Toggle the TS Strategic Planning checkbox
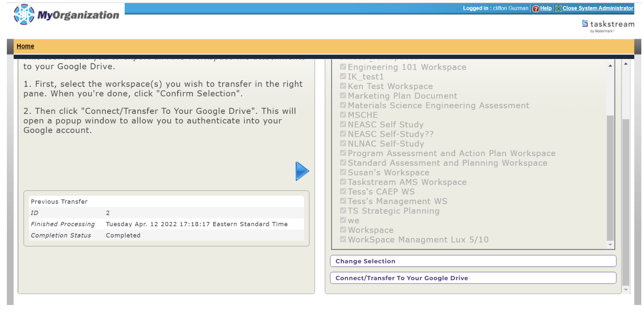This screenshot has width=644, height=313. [x=343, y=211]
